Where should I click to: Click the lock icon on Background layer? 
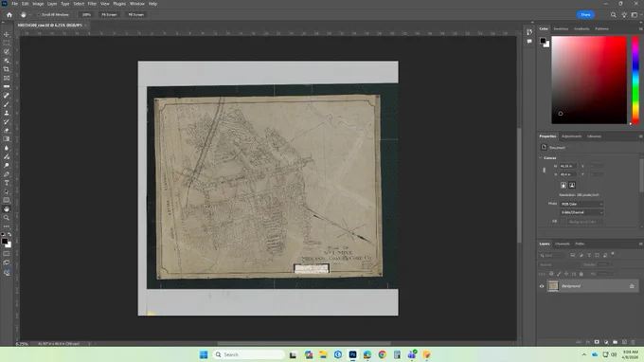(x=632, y=286)
